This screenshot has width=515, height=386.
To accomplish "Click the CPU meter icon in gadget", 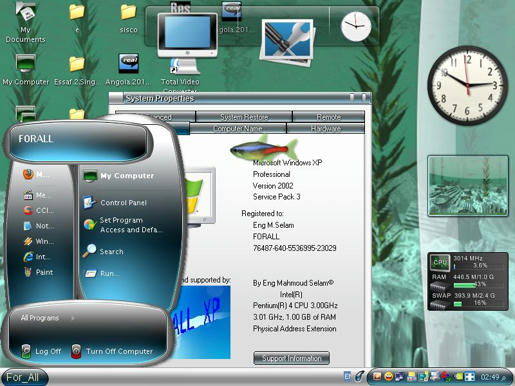I will pos(440,262).
